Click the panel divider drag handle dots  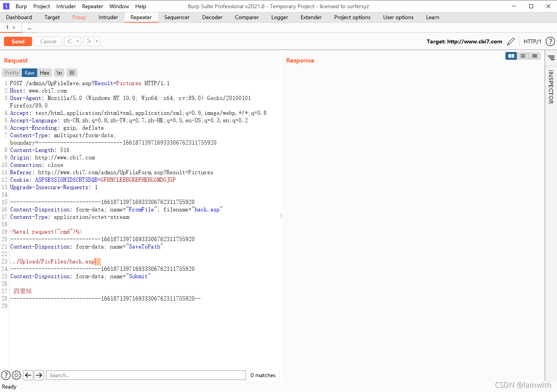[281, 215]
